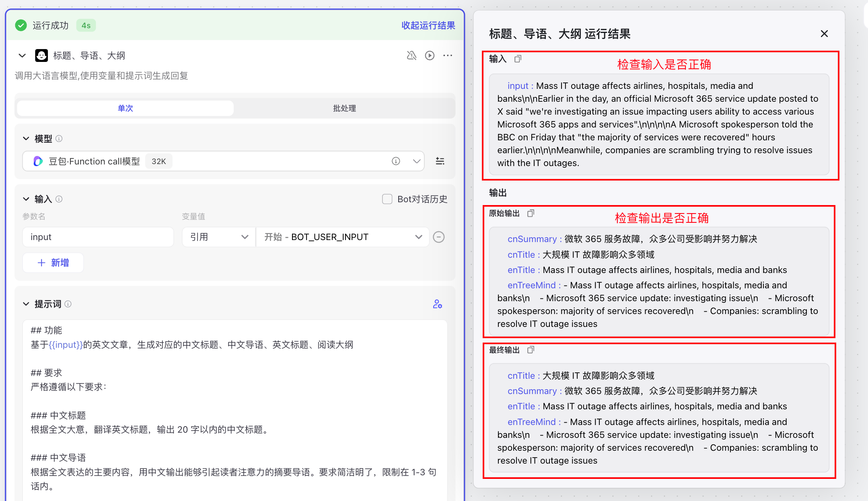Click the mute alert bell icon
This screenshot has width=868, height=501.
(411, 55)
